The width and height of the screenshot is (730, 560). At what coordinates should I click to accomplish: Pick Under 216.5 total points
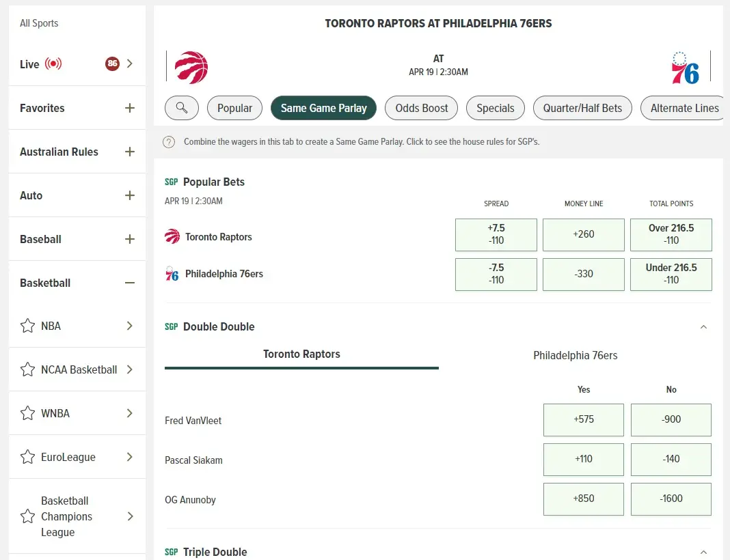click(671, 274)
